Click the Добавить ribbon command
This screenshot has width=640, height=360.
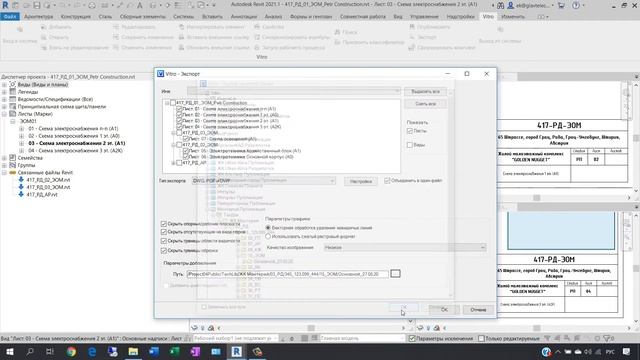pyautogui.click(x=56, y=27)
